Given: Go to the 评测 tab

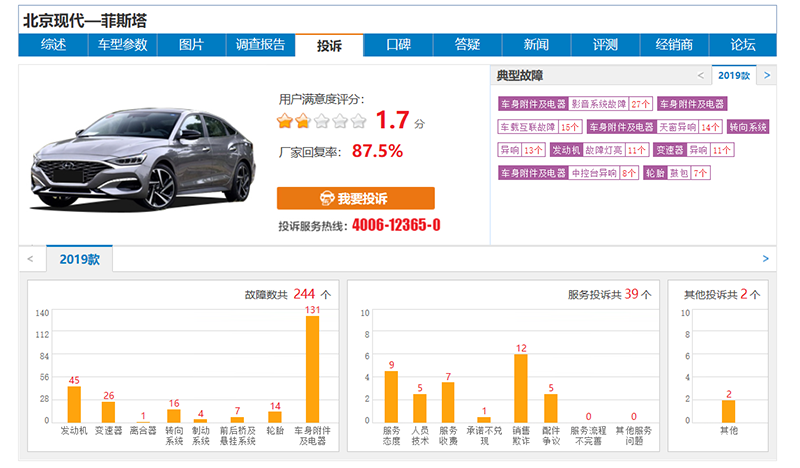Looking at the screenshot, I should click(605, 45).
